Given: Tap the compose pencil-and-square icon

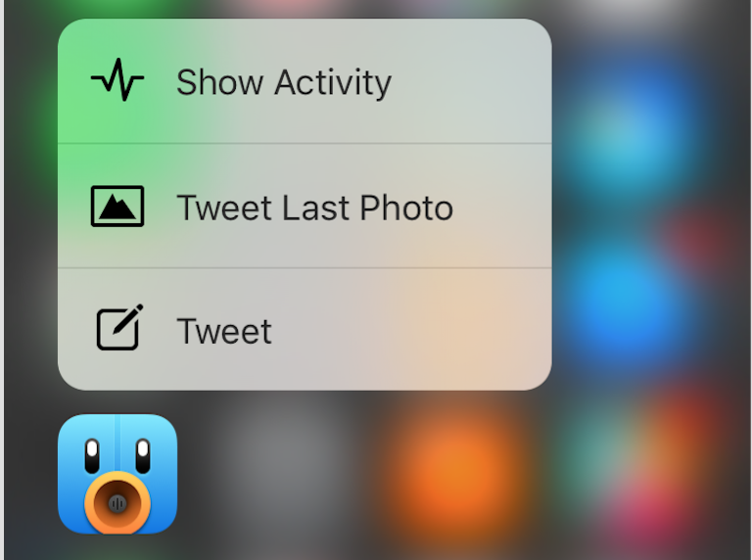Looking at the screenshot, I should click(119, 327).
